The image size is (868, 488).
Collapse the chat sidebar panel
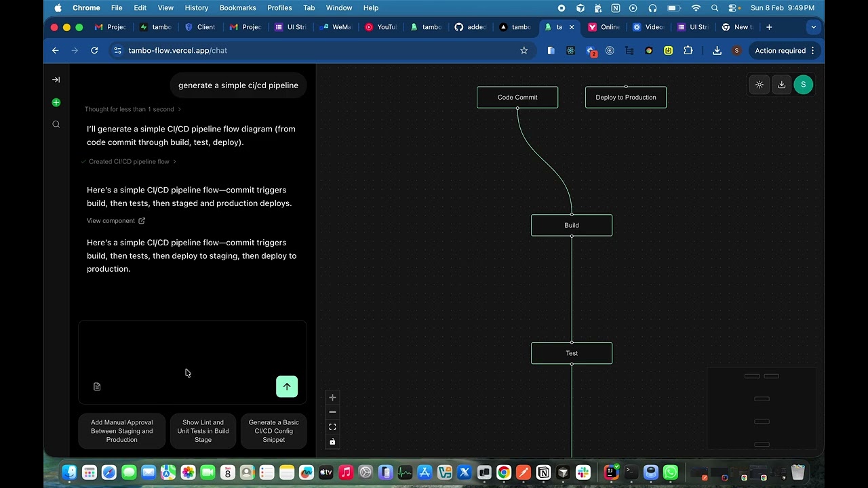pos(56,80)
